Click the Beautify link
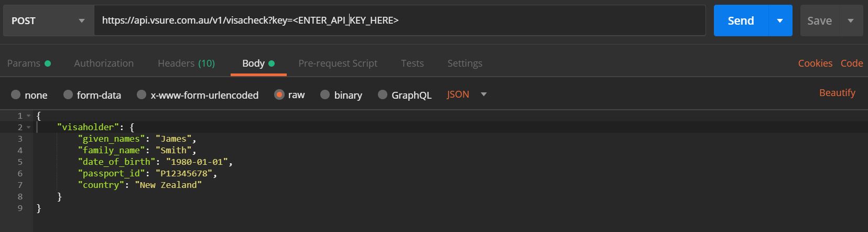868x232 pixels. (837, 93)
